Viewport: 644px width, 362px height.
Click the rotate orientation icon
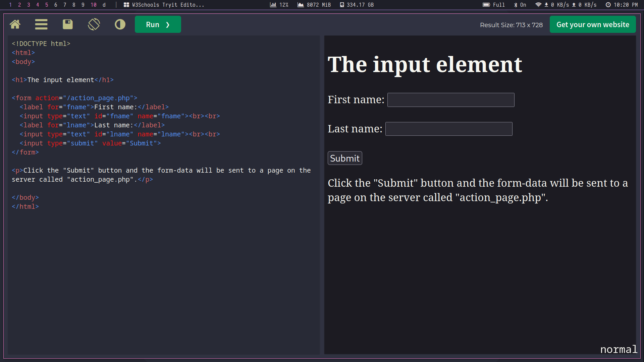click(94, 24)
